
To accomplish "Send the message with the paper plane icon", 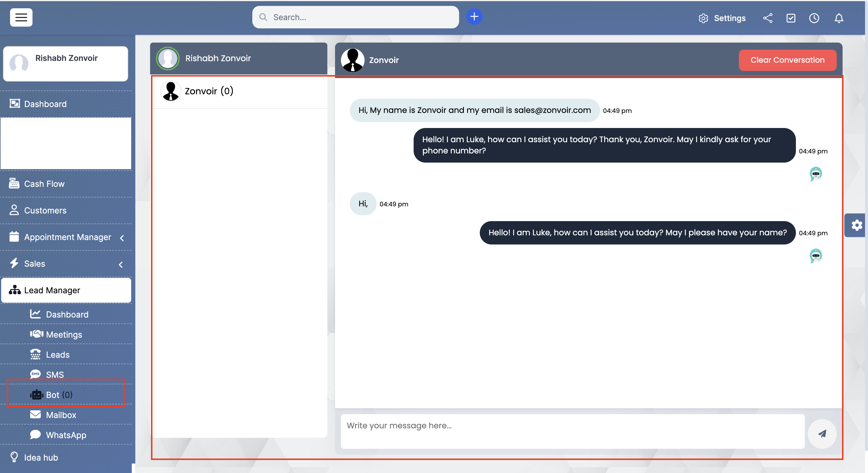I will tap(822, 434).
